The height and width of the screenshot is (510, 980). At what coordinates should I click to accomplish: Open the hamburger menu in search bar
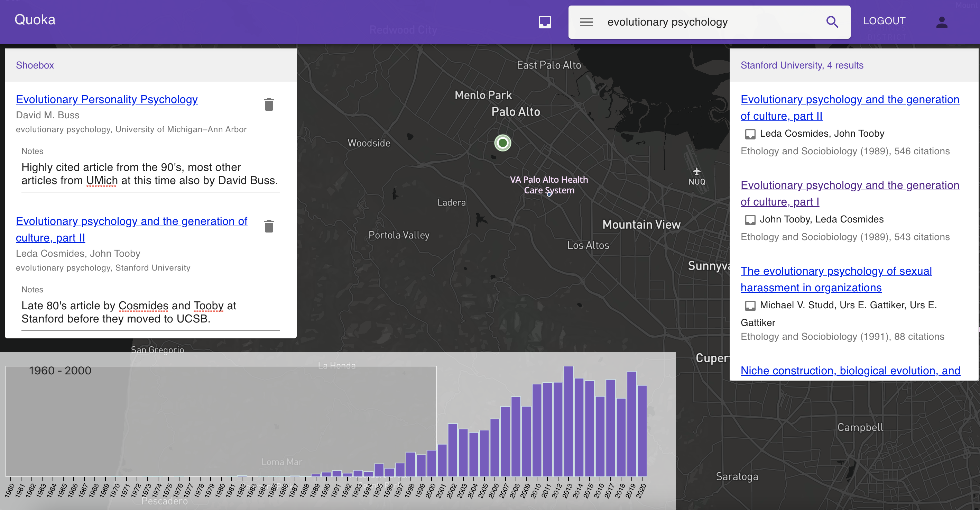point(586,22)
